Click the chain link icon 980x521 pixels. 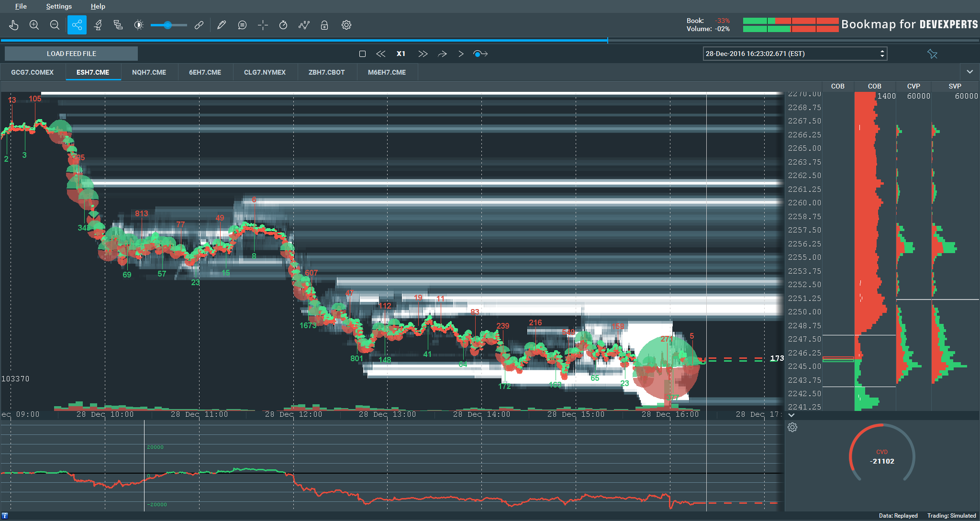[199, 25]
